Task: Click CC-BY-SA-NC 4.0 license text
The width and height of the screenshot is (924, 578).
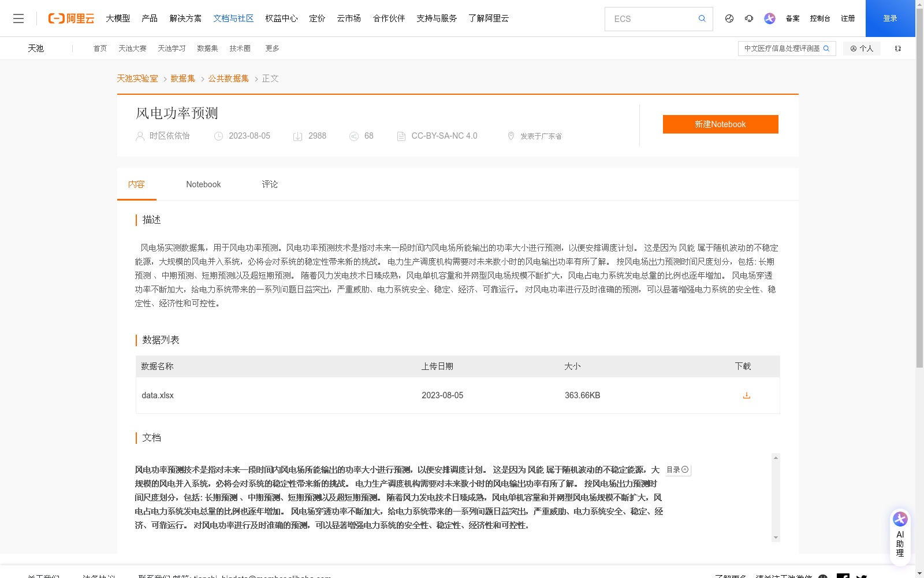Action: [x=444, y=136]
